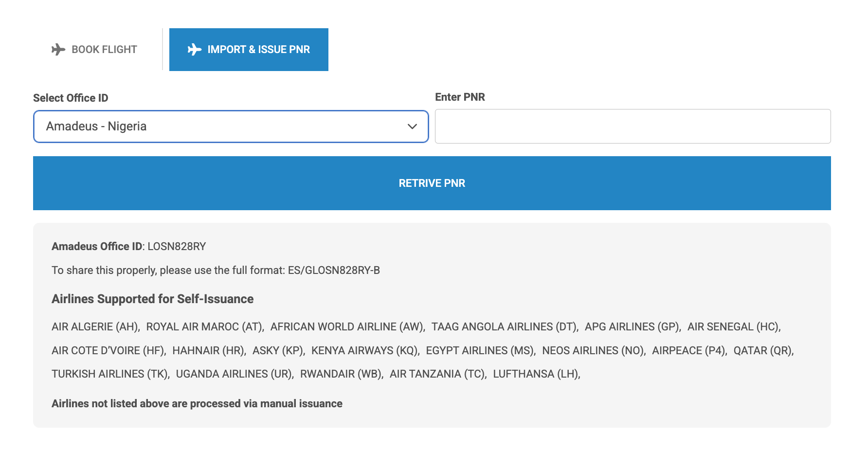
Task: Click KENYA AIRWAYS (KQ) in airline list
Action: coord(365,351)
